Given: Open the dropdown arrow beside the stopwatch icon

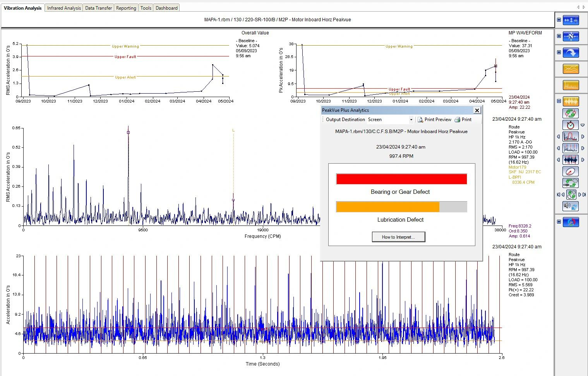Looking at the screenshot, I should pos(583,125).
